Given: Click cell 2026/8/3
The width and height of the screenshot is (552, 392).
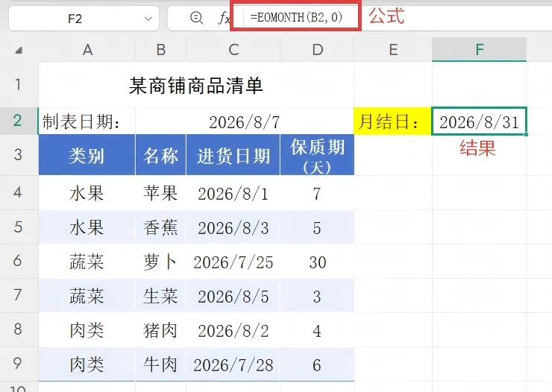Looking at the screenshot, I should pyautogui.click(x=233, y=227).
